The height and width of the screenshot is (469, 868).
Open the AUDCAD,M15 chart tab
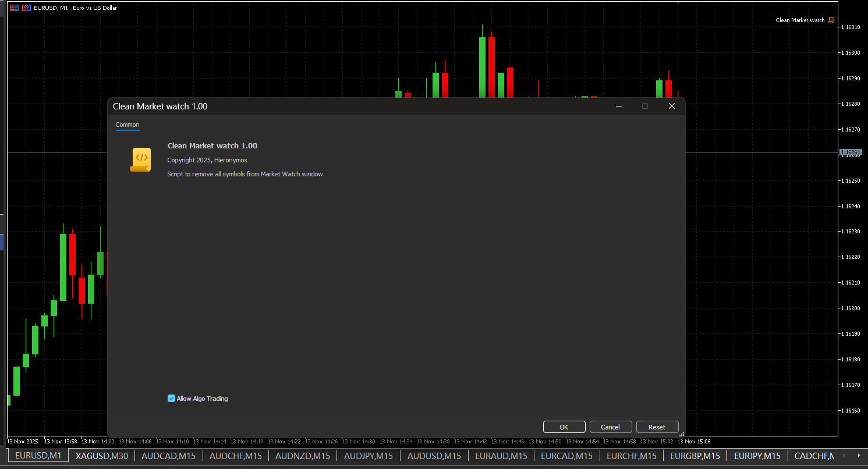[x=168, y=456]
